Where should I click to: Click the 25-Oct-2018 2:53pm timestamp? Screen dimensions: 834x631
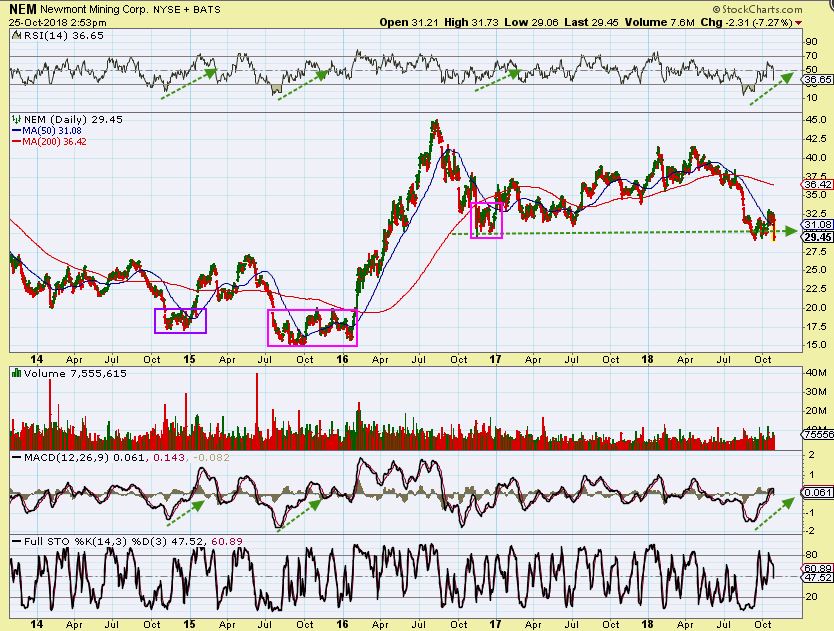57,23
